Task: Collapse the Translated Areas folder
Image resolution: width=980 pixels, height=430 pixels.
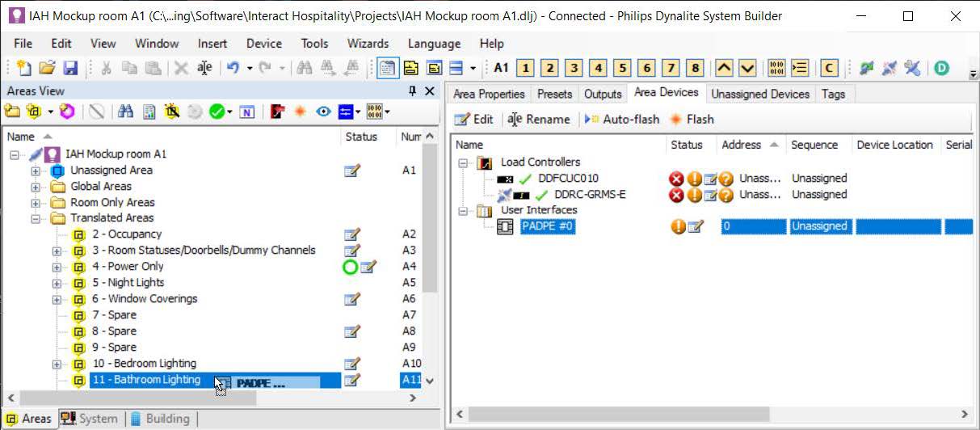Action: 36,218
